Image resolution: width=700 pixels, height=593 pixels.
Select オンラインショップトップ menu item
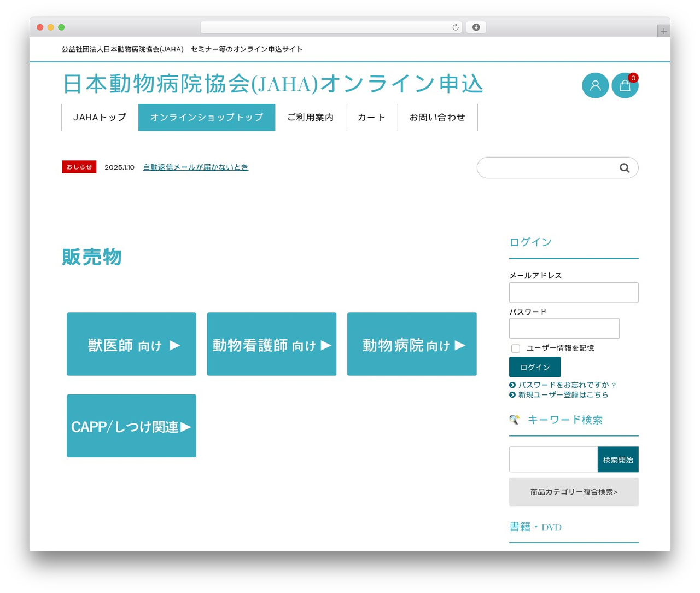click(207, 118)
